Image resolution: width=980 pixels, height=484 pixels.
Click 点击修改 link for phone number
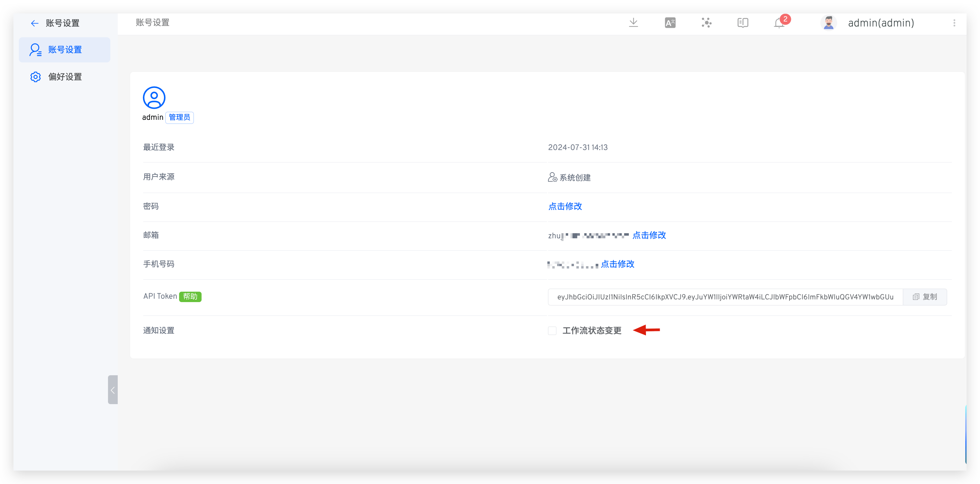[617, 264]
